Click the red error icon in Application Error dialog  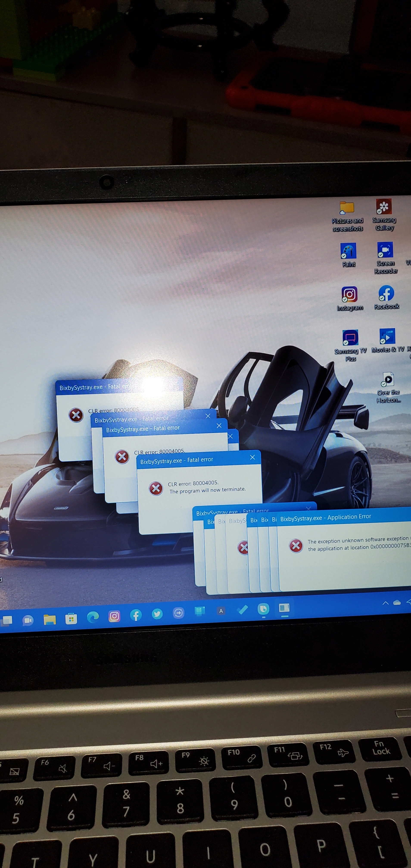coord(296,546)
